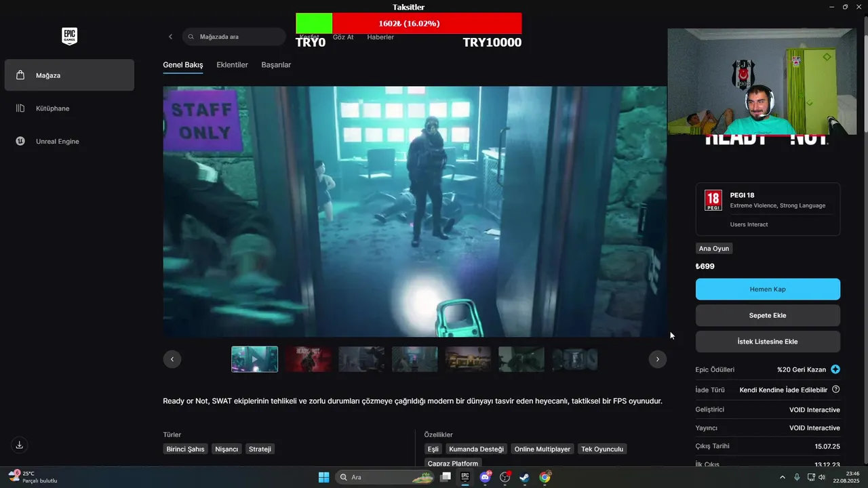The width and height of the screenshot is (868, 488).
Task: Click the Ana Oyun badge
Action: [714, 249]
